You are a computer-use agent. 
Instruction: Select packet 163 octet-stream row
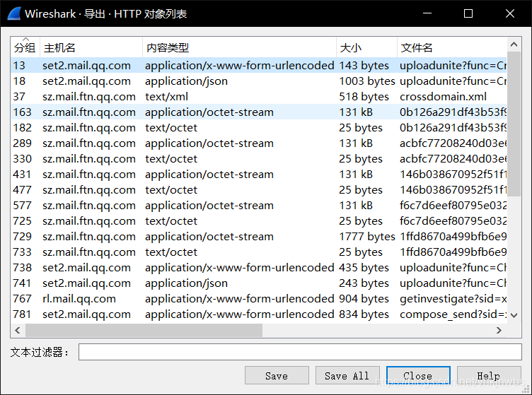[x=212, y=112]
